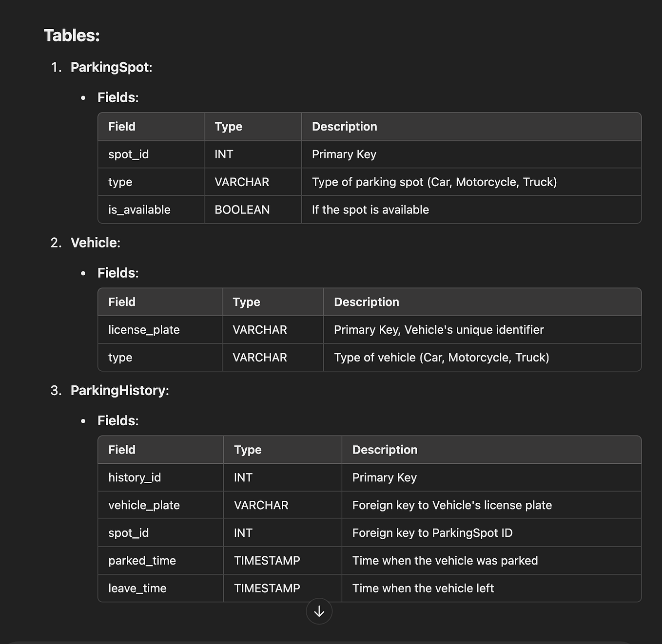Image resolution: width=662 pixels, height=644 pixels.
Task: Click "Time when the vehicle was parked" cell
Action: [x=445, y=561]
